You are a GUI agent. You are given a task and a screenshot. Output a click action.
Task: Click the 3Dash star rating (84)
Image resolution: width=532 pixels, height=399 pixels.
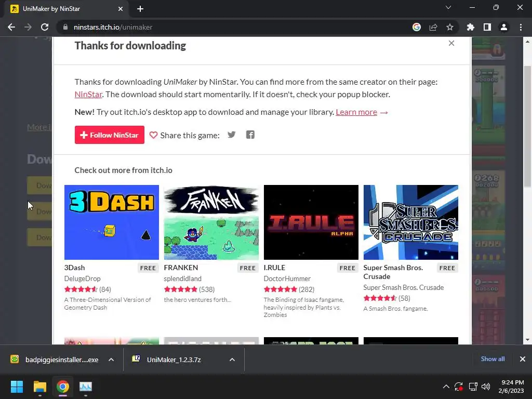coord(87,289)
